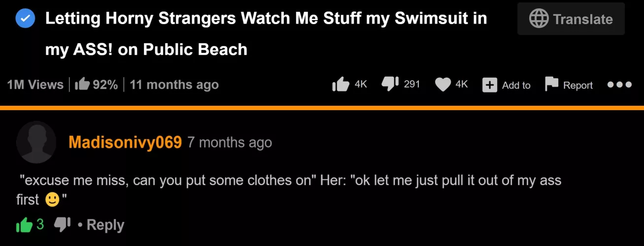This screenshot has width=644, height=246.
Task: Click the thumbs-up like icon beside 4K
Action: click(x=341, y=84)
